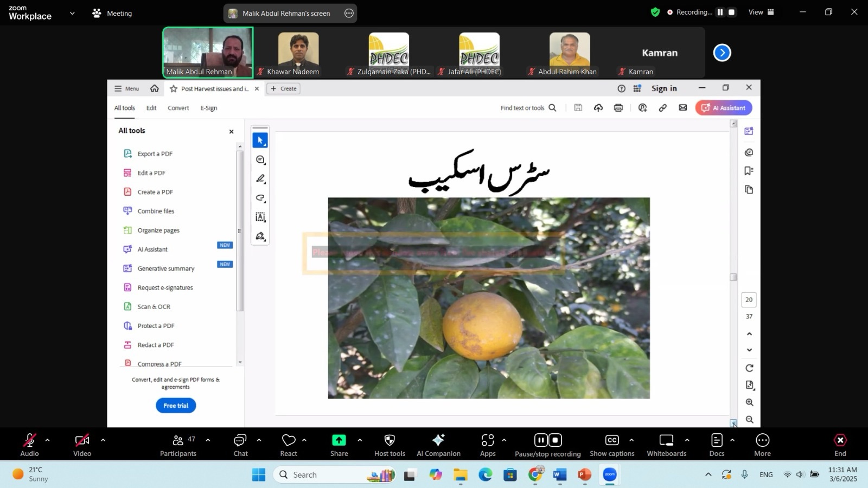868x488 pixels.
Task: Open Chrome from the Windows taskbar
Action: click(x=535, y=475)
